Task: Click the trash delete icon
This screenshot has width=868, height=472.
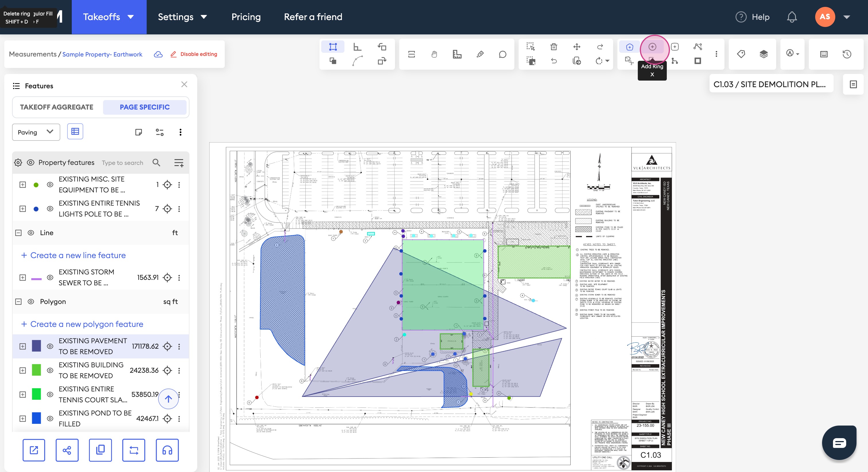Action: coord(554,47)
